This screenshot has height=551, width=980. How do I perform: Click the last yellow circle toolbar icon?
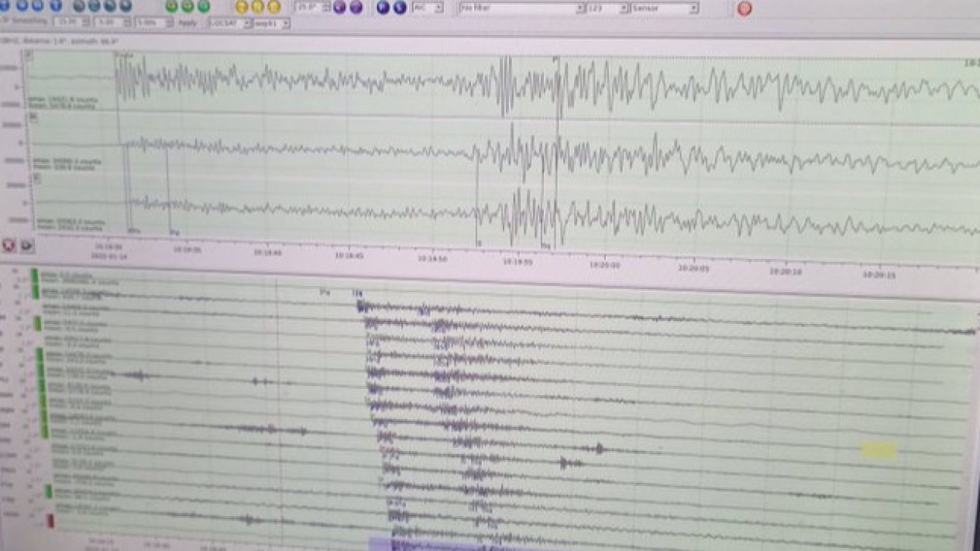274,7
